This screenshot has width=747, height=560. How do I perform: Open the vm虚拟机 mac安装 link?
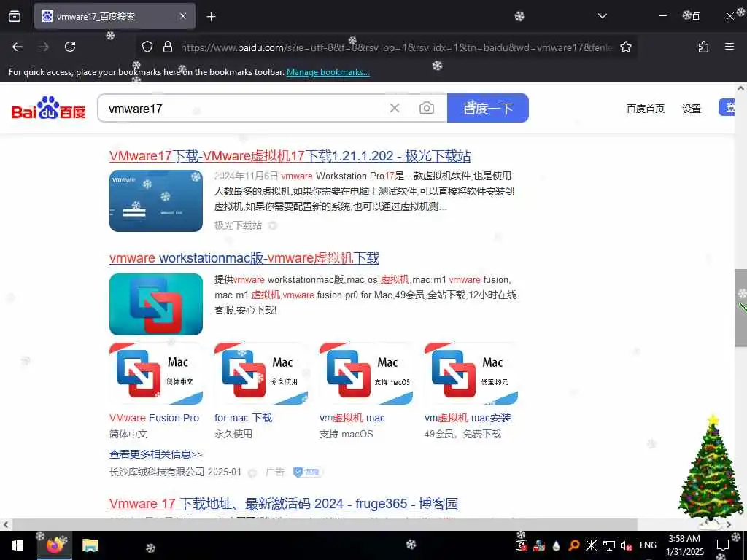click(x=468, y=418)
